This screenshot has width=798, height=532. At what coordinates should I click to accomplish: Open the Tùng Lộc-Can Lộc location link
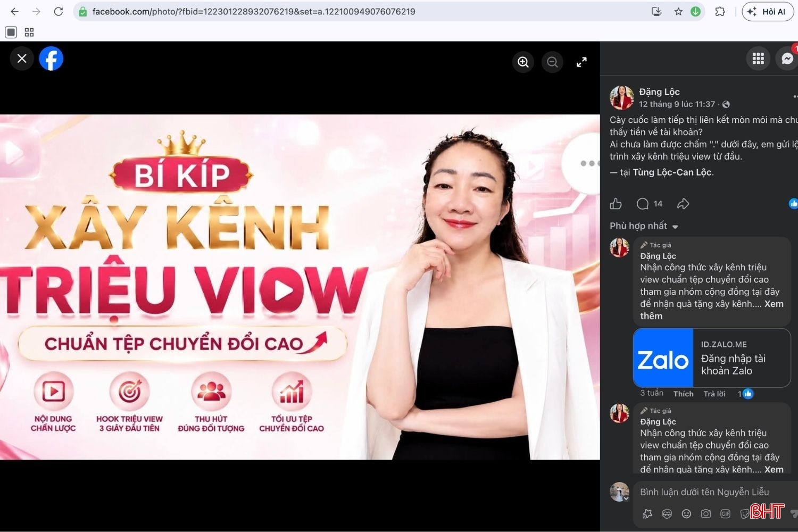tap(672, 172)
